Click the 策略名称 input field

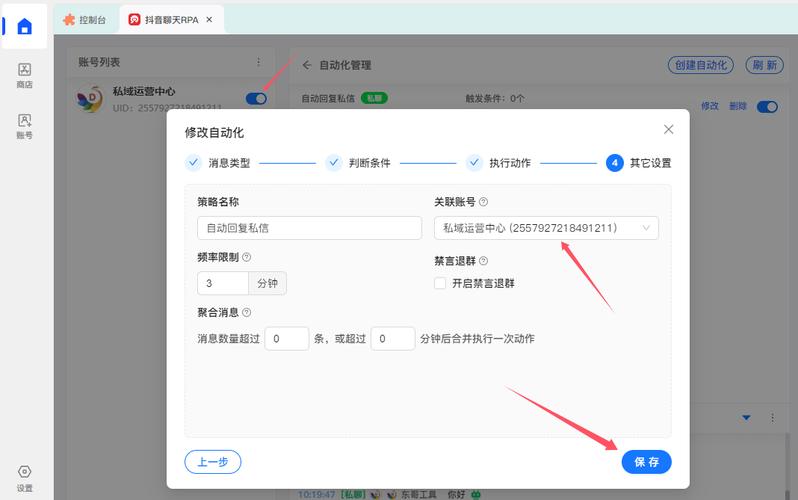coord(309,228)
